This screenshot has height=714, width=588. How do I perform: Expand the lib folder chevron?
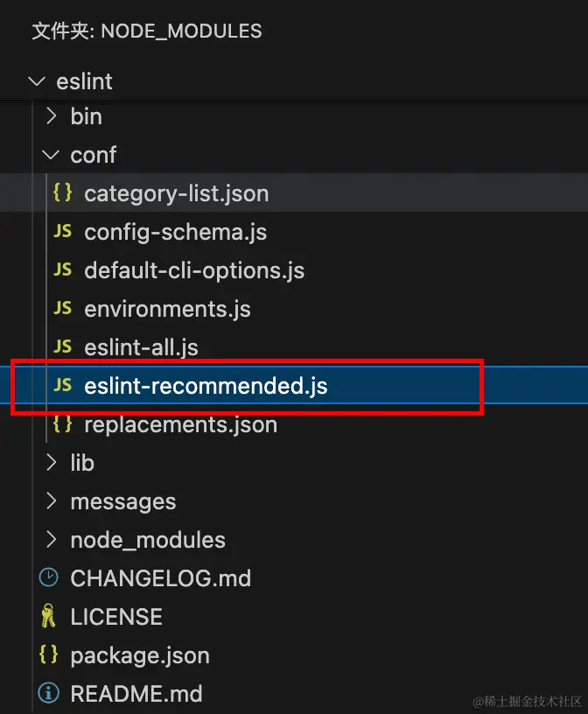tap(52, 463)
